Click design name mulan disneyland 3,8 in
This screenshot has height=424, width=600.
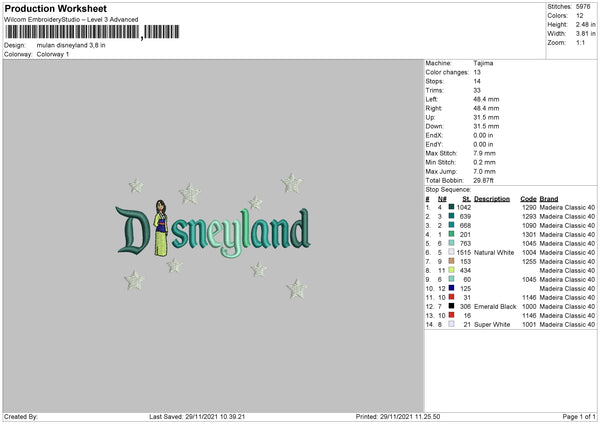click(x=71, y=45)
